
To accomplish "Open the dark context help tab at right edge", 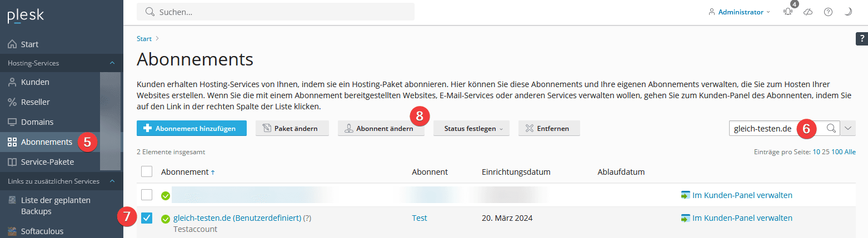I will pyautogui.click(x=861, y=38).
